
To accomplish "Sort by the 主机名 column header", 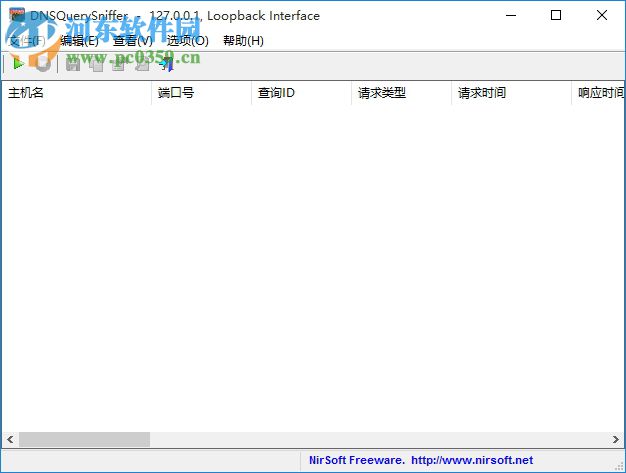I will (76, 93).
